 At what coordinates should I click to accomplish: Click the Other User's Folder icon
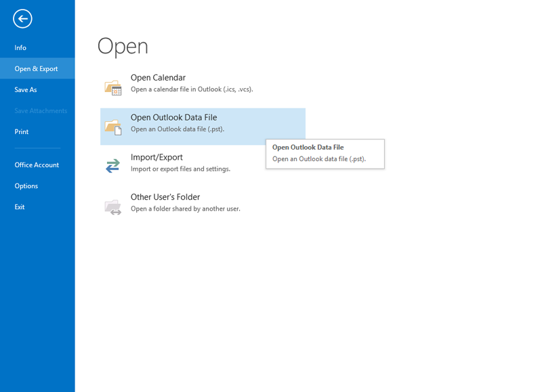point(113,207)
